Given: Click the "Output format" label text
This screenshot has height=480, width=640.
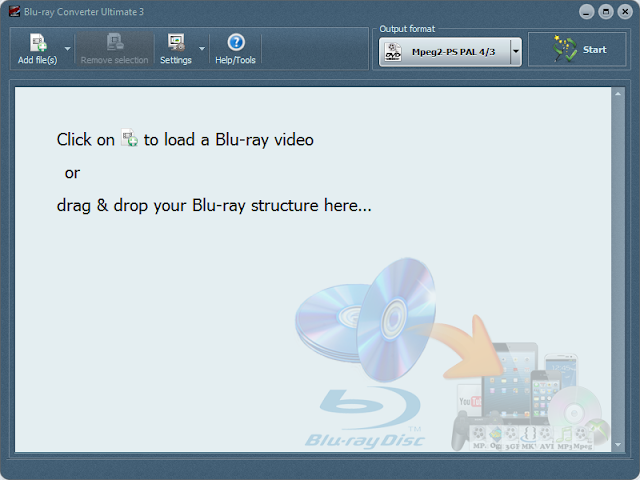Looking at the screenshot, I should pos(407,29).
